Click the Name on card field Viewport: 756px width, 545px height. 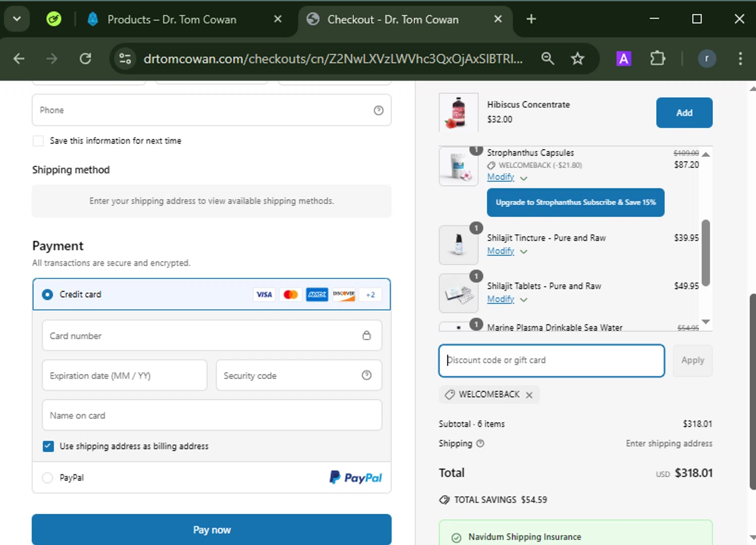pos(212,415)
